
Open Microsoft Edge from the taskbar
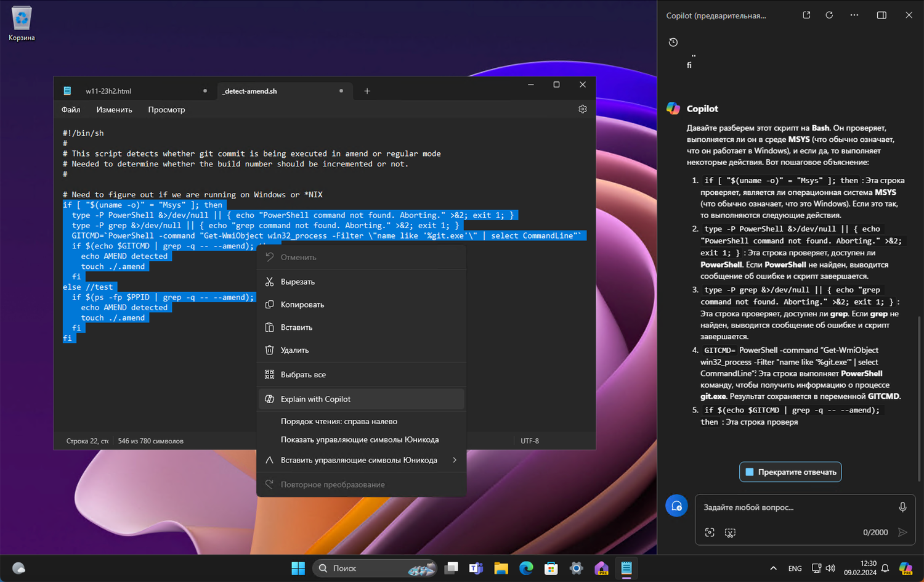pyautogui.click(x=526, y=568)
